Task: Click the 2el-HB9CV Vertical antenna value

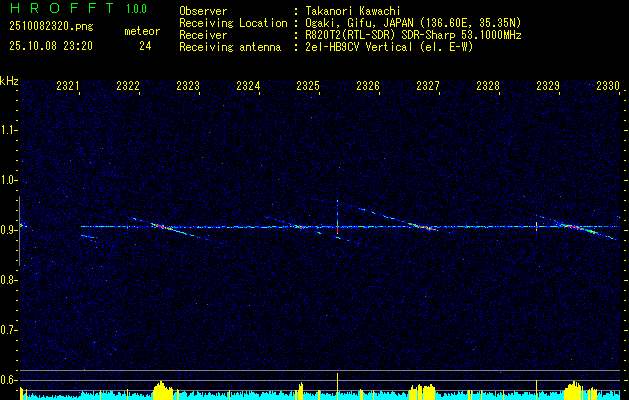Action: (x=390, y=47)
